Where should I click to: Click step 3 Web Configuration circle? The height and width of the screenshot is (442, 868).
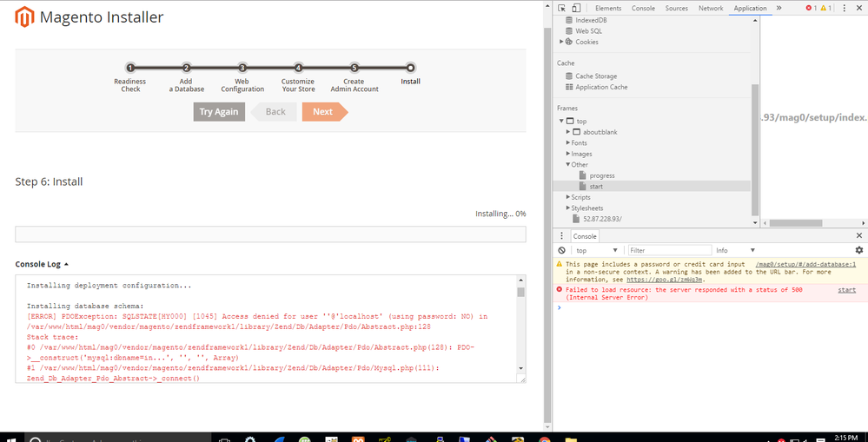[x=242, y=68]
